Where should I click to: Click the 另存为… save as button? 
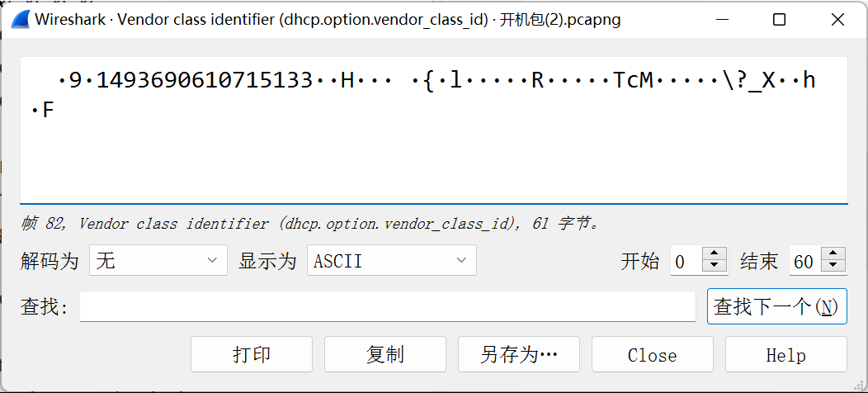(x=519, y=354)
